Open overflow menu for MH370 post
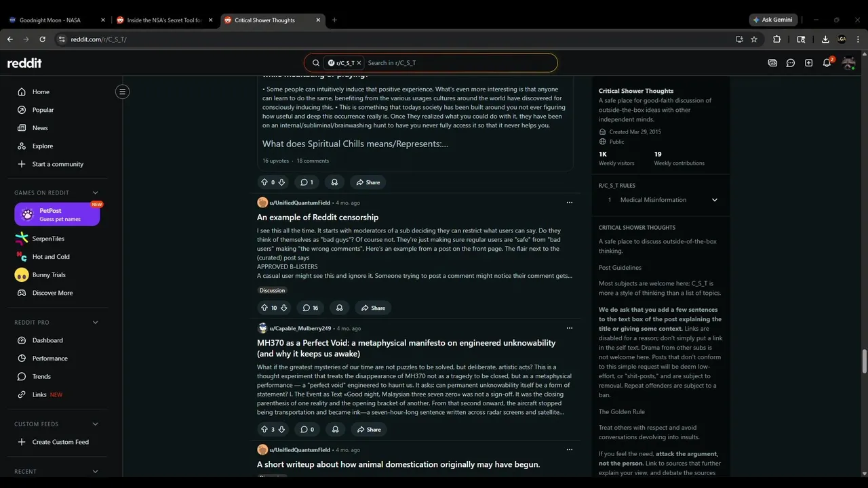The width and height of the screenshot is (868, 488). point(570,328)
